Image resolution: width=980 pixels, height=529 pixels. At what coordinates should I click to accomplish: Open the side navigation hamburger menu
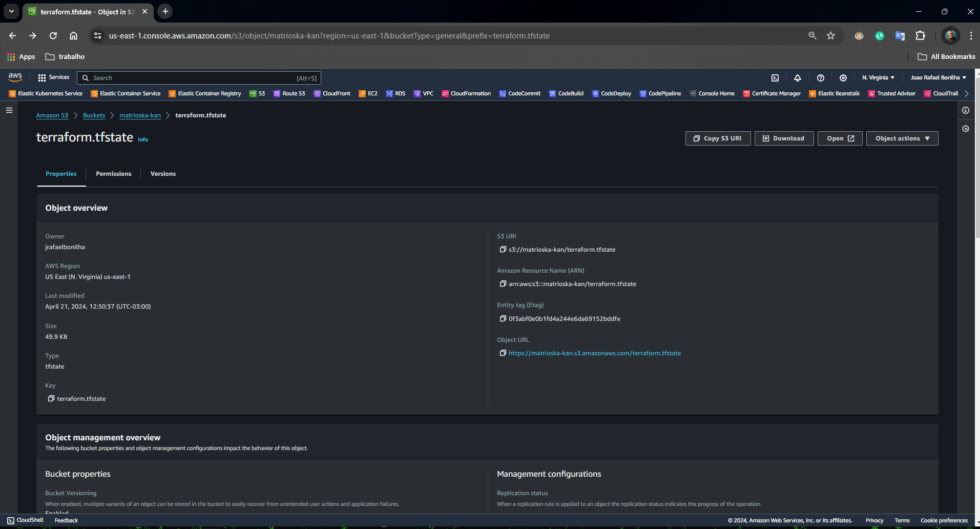9,110
